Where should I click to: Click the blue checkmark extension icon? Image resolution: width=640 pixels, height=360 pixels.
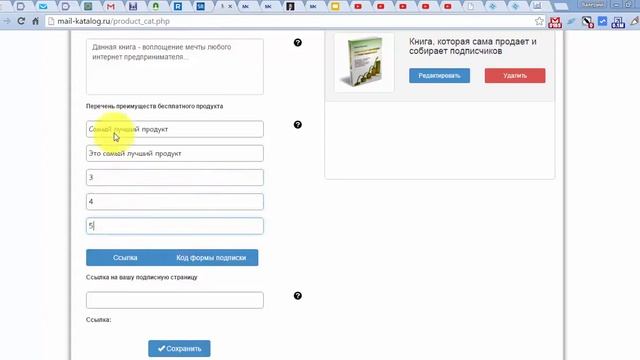(x=602, y=21)
